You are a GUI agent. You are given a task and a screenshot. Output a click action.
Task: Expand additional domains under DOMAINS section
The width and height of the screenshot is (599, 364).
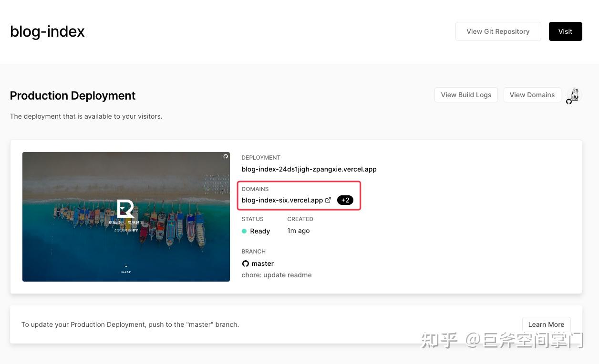click(x=345, y=200)
